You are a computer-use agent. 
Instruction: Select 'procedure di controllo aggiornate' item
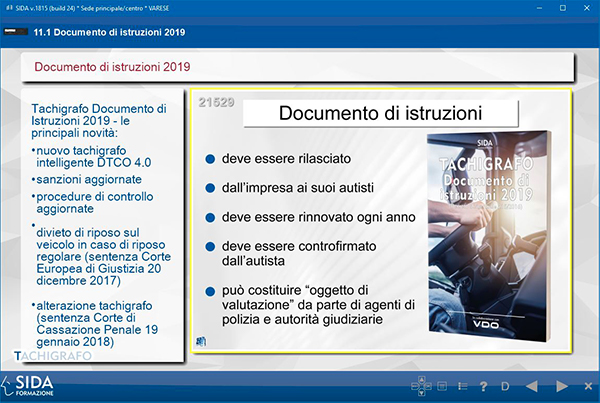tap(89, 202)
